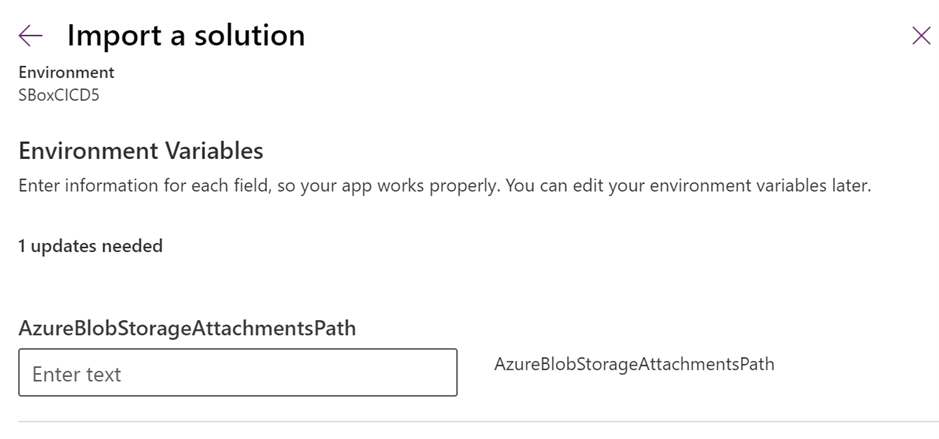The width and height of the screenshot is (939, 439).
Task: Focus the 'Enter text' placeholder
Action: click(77, 374)
